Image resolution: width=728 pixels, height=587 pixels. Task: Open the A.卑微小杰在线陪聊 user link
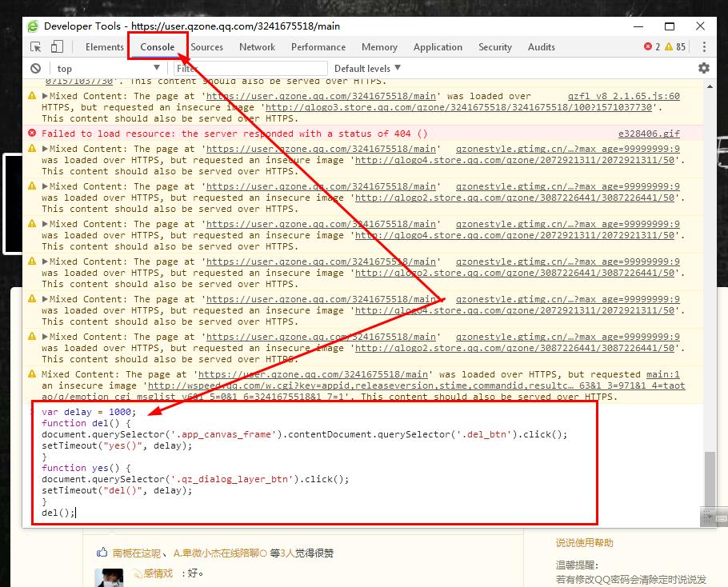coord(221,553)
